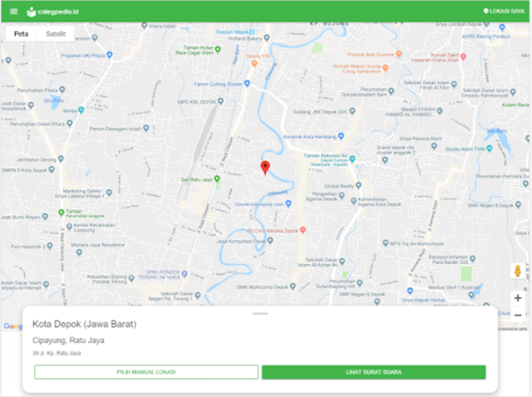
Task: Select the Pengadilan Agama Depok pin
Action: (342, 195)
